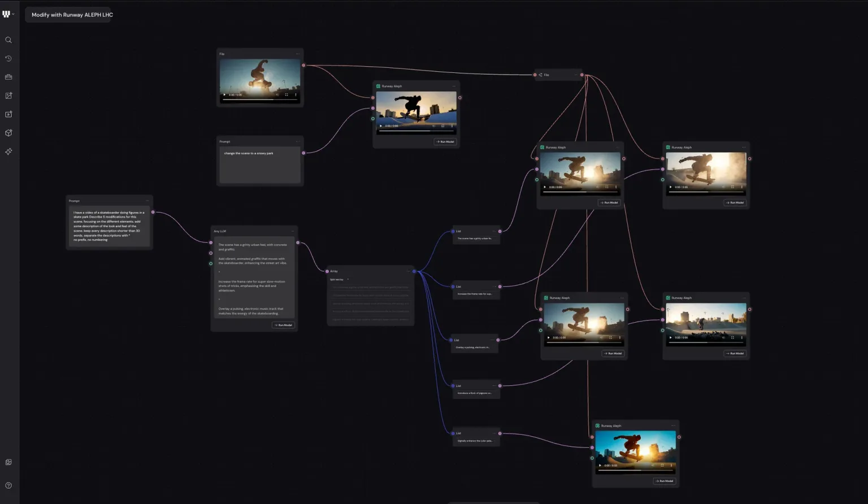The height and width of the screenshot is (504, 868).
Task: Open the search tool in the left sidebar
Action: click(x=8, y=40)
